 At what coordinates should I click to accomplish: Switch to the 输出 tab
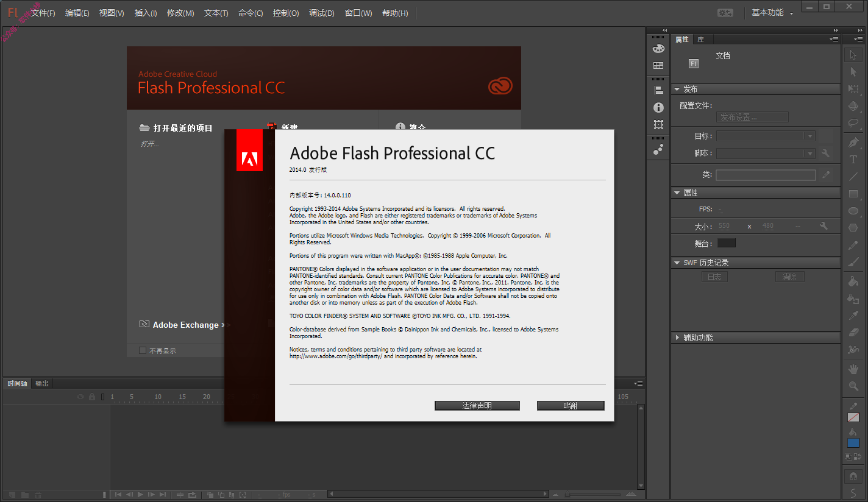[x=42, y=383]
